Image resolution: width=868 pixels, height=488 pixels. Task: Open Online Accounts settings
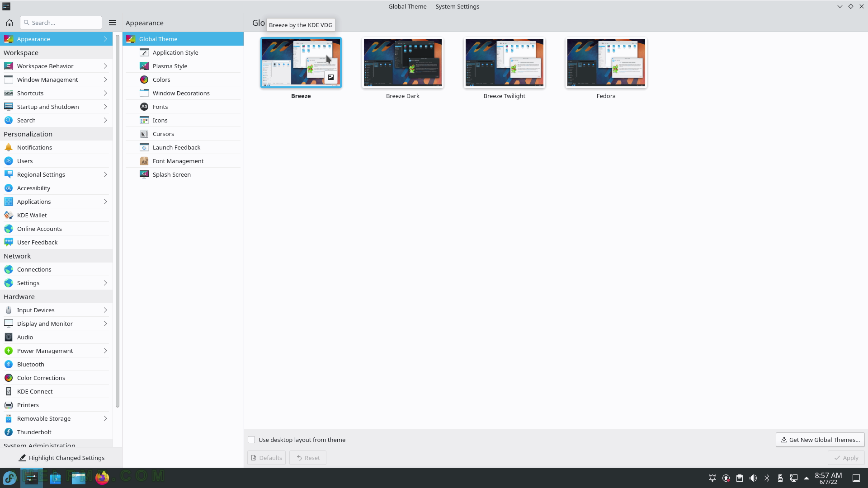[x=57, y=229]
